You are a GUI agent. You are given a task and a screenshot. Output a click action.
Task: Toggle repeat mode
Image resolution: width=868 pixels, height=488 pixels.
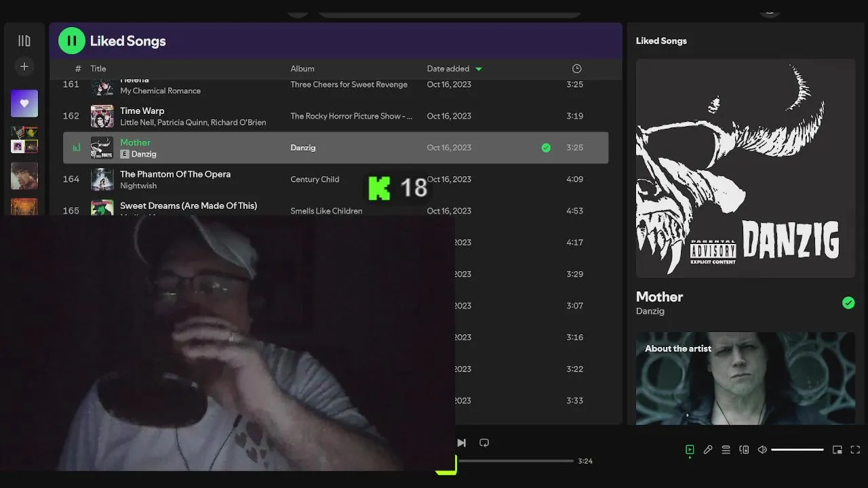pos(484,443)
